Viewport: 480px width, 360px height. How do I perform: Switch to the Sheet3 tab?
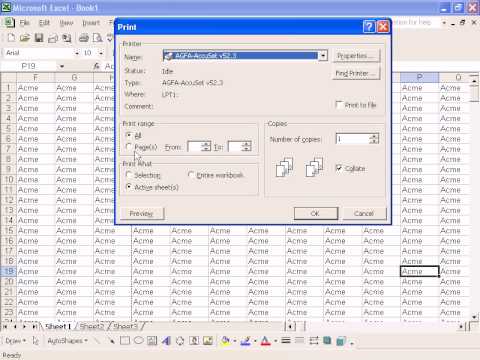125,326
